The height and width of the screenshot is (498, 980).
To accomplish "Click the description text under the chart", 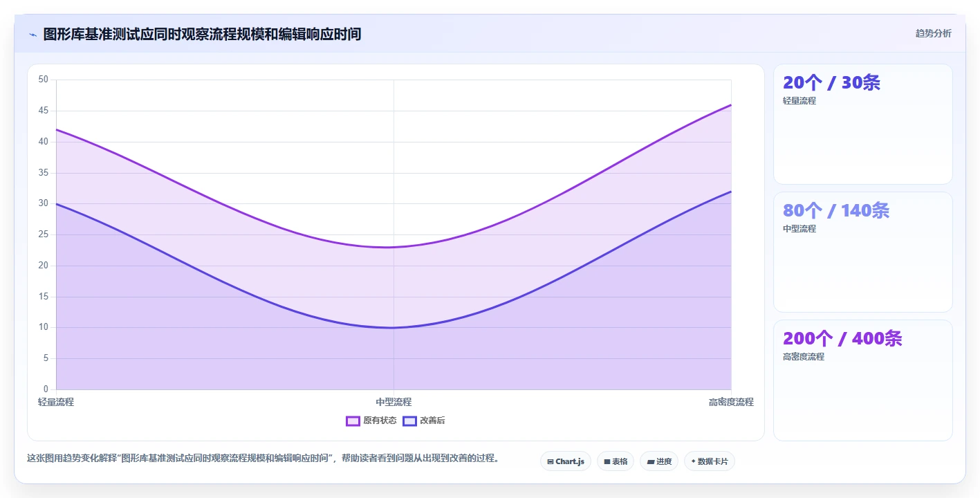I will click(x=263, y=458).
